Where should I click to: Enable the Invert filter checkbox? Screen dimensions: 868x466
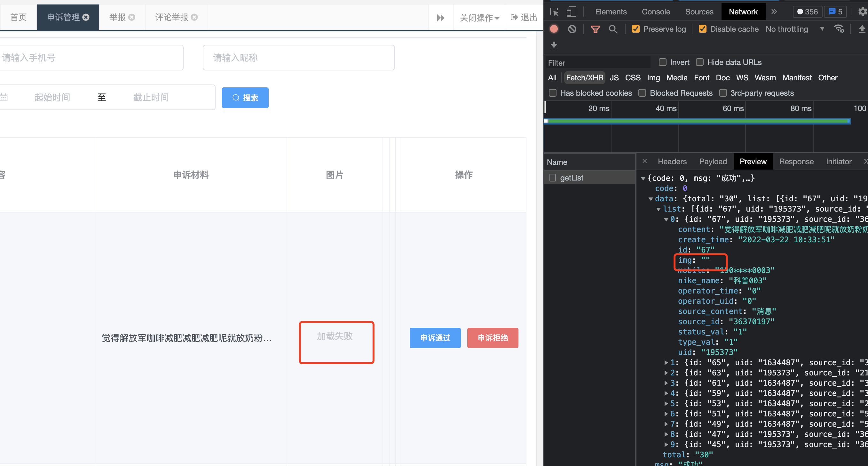[662, 62]
